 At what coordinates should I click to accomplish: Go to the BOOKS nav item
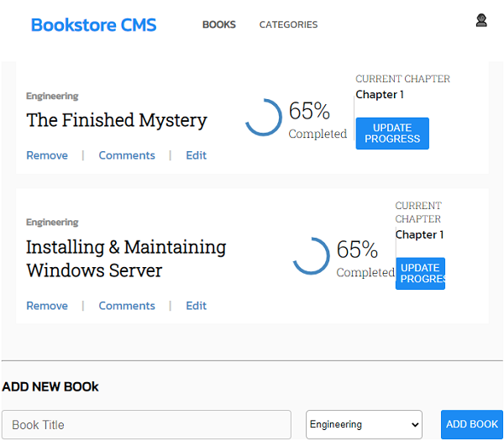218,25
